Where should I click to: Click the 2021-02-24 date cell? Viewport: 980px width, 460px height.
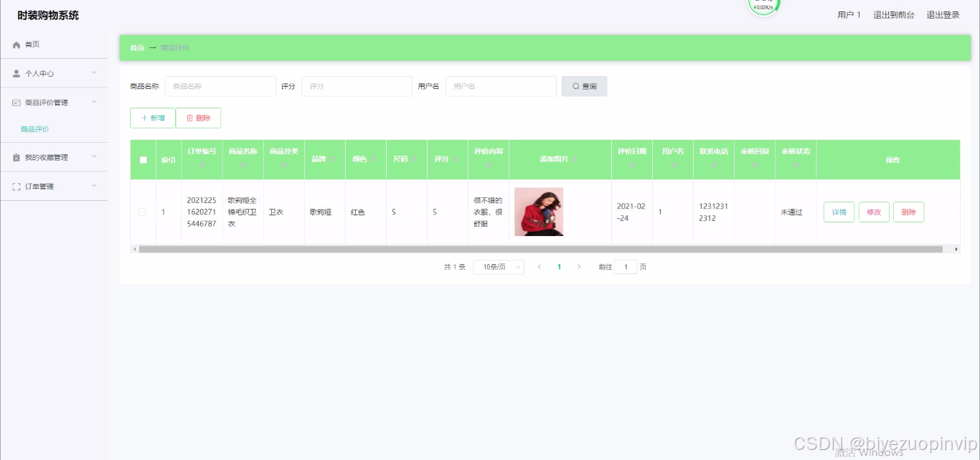tap(631, 212)
